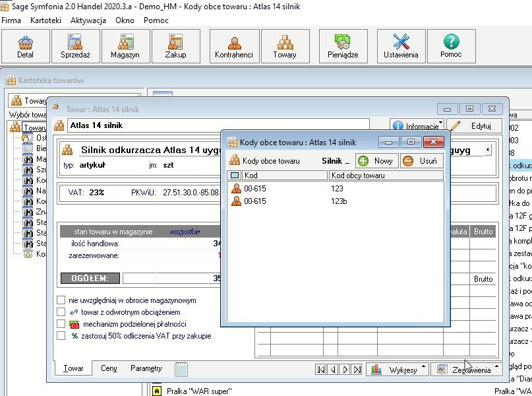Select the foreign code '123b' cell
The height and width of the screenshot is (396, 532).
(339, 201)
